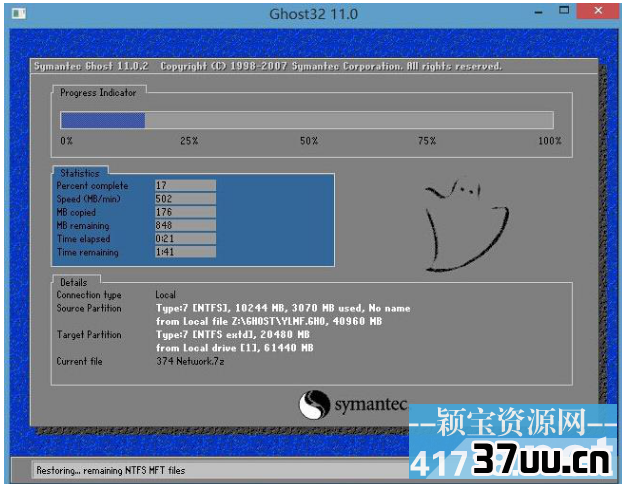
Task: Click the connection type value 'Local'
Action: coord(165,295)
